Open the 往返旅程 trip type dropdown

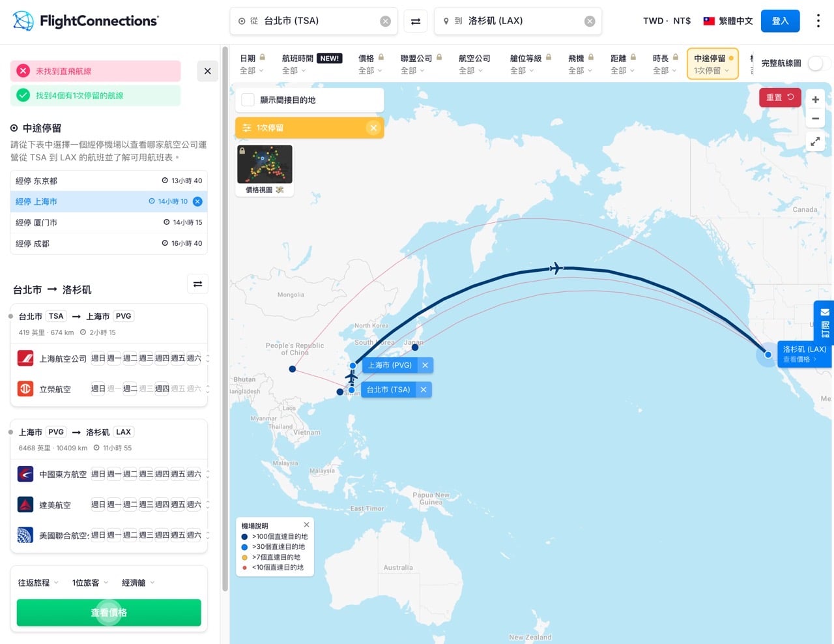click(38, 583)
